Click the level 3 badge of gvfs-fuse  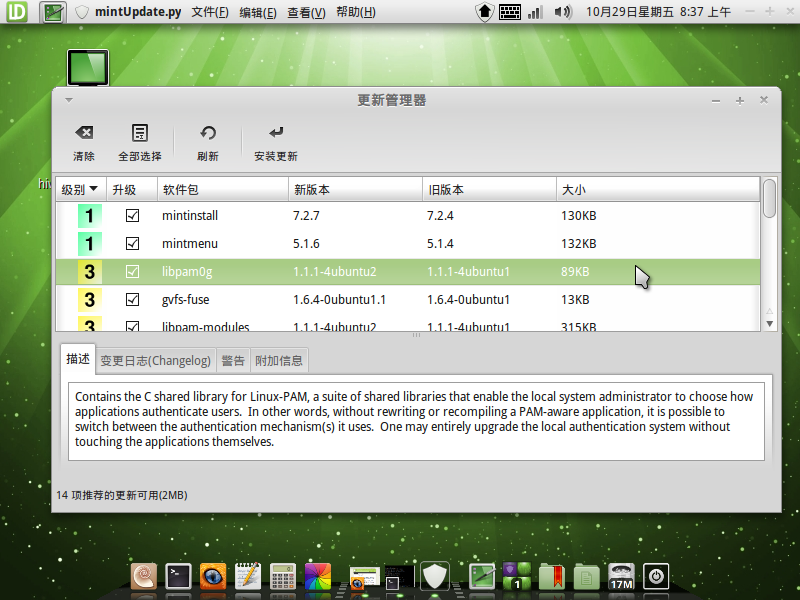point(89,299)
